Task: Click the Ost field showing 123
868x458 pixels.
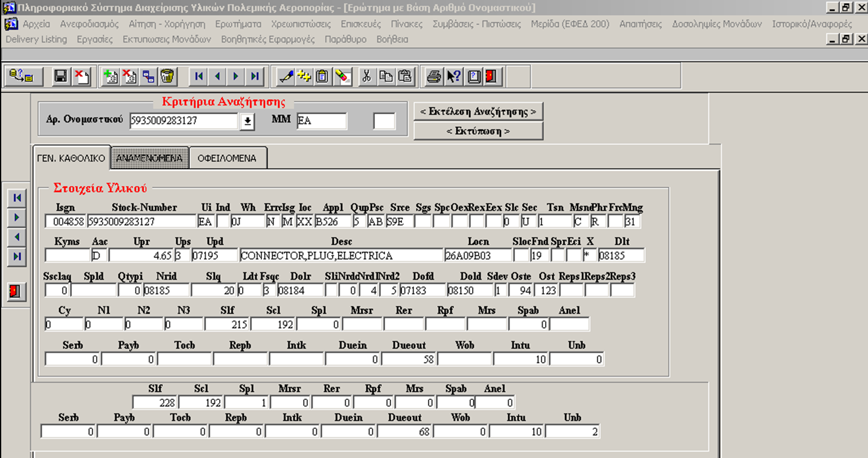Action: [x=547, y=290]
